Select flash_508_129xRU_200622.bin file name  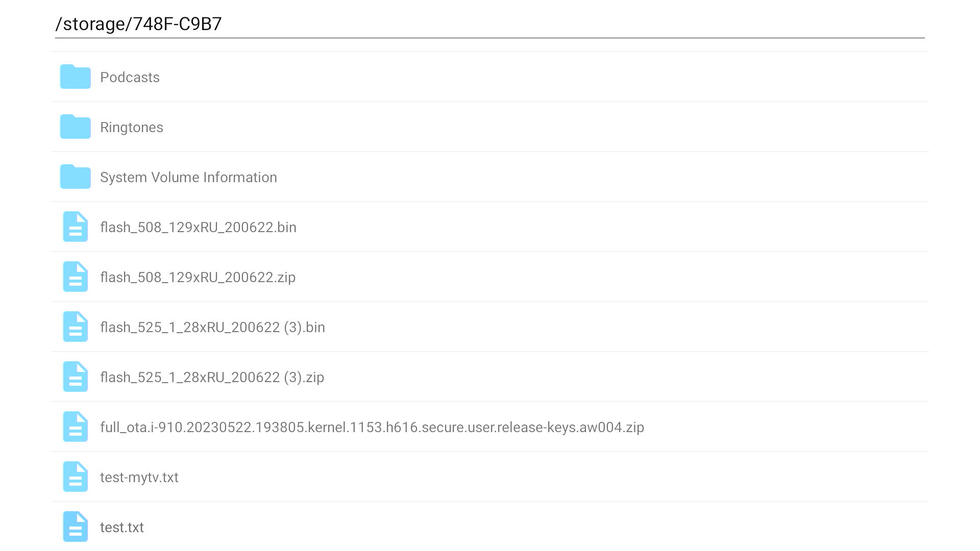point(198,228)
